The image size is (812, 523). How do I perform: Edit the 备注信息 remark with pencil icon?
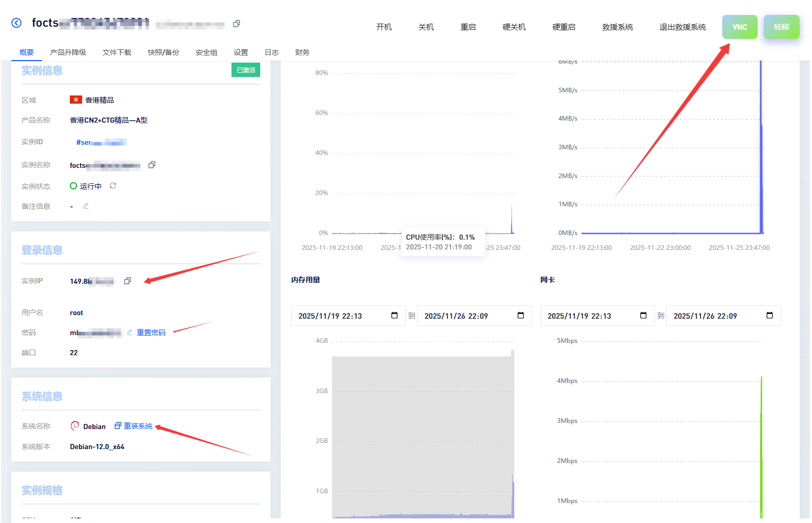pyautogui.click(x=86, y=206)
